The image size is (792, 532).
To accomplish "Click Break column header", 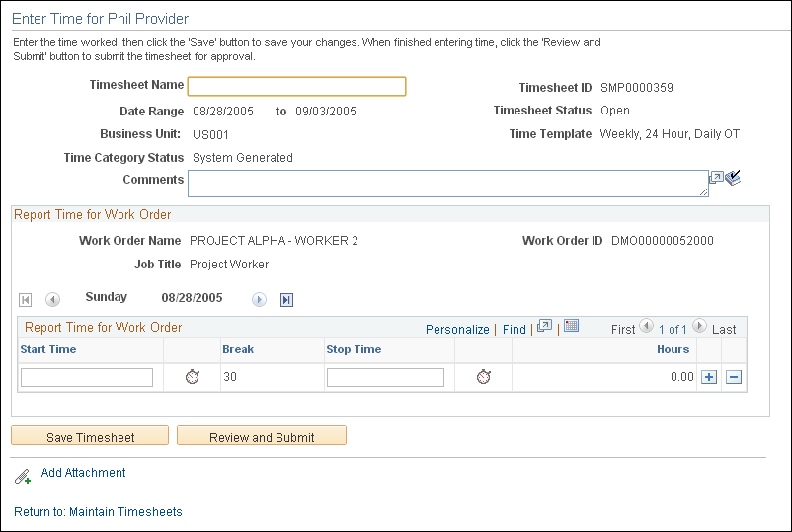I will coord(238,349).
